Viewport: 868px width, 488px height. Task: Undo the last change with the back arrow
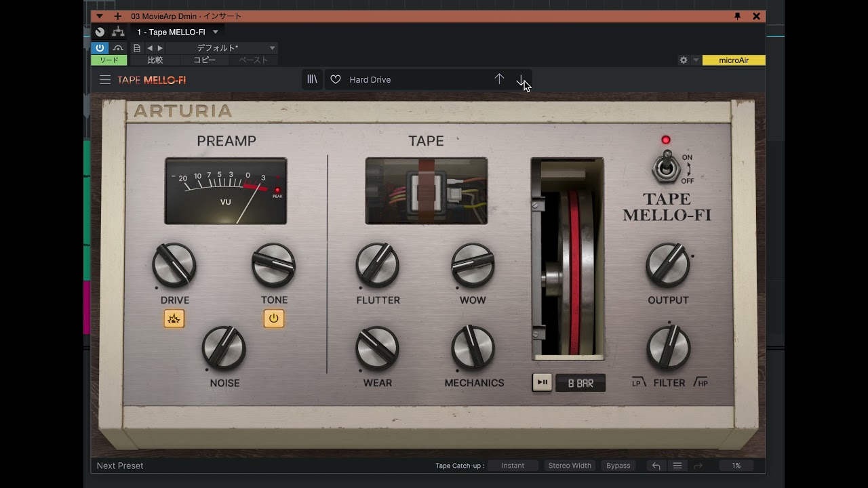tap(656, 466)
